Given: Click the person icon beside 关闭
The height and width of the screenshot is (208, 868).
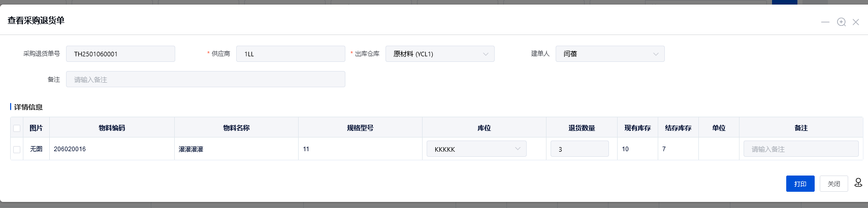Looking at the screenshot, I should point(858,183).
